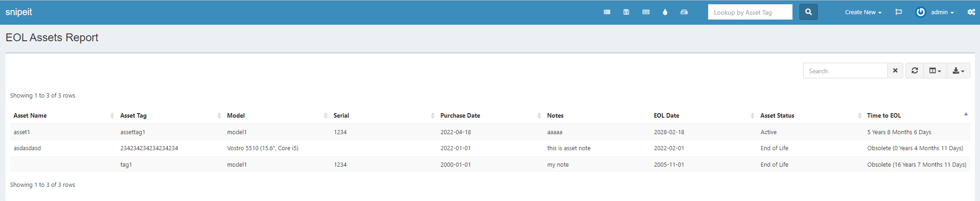The height and width of the screenshot is (201, 980).
Task: Select EOL date 2022-02-01
Action: (x=669, y=148)
